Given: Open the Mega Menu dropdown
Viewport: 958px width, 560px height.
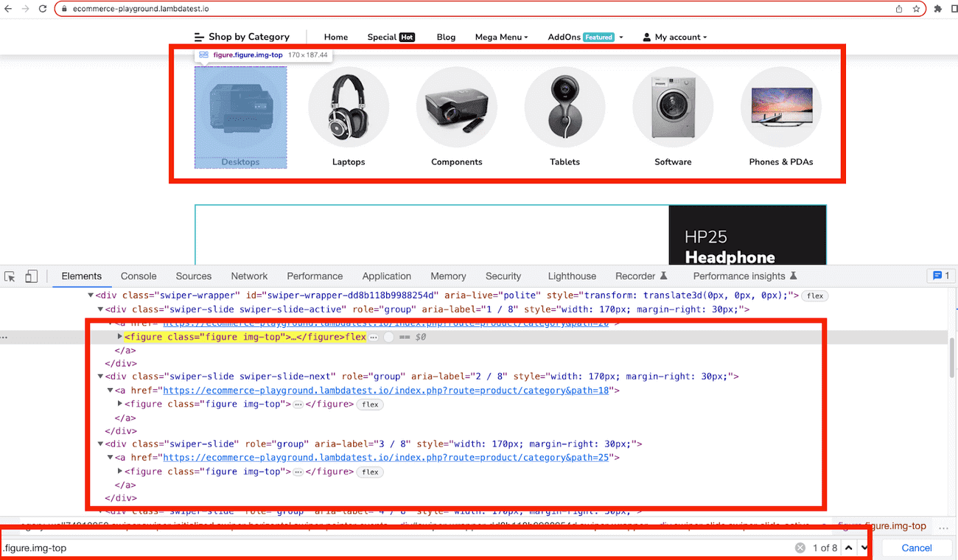Looking at the screenshot, I should tap(501, 37).
